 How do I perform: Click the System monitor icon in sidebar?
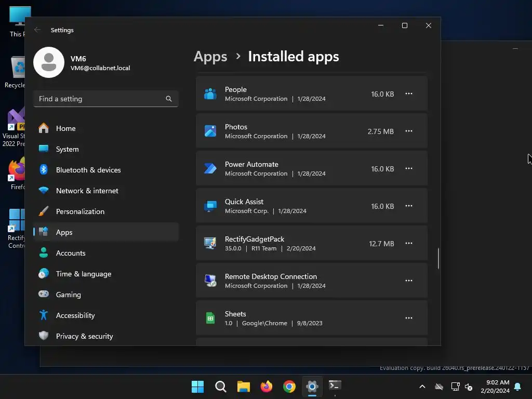44,148
